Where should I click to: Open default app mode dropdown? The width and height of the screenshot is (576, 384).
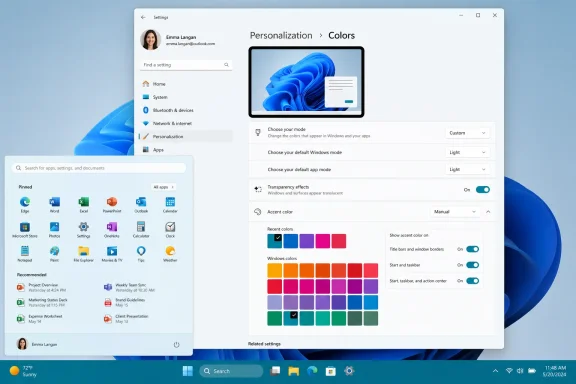467,169
